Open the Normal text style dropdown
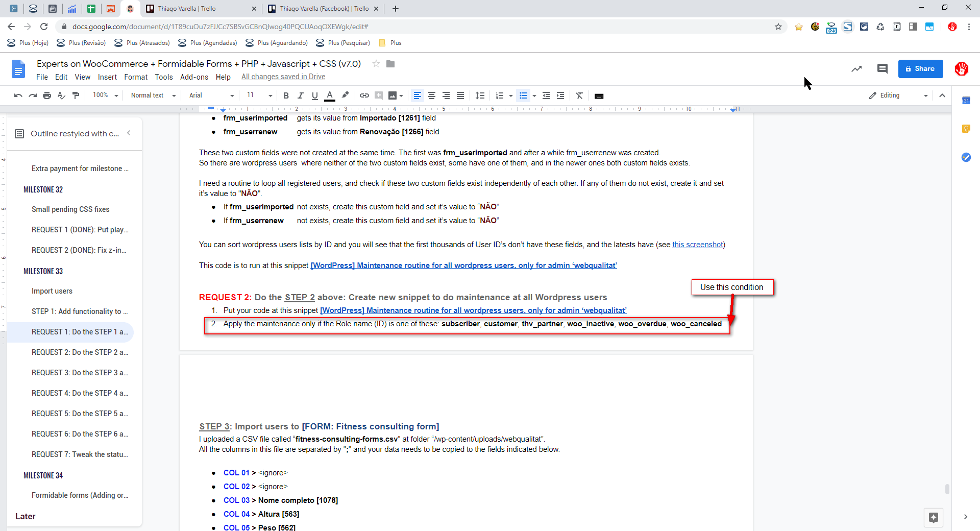Image resolution: width=980 pixels, height=531 pixels. 153,95
